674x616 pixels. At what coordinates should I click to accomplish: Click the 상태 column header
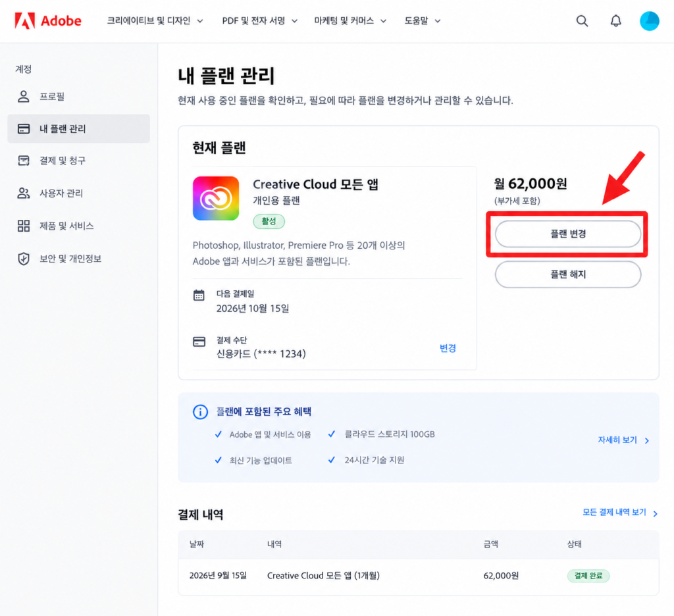pyautogui.click(x=574, y=544)
